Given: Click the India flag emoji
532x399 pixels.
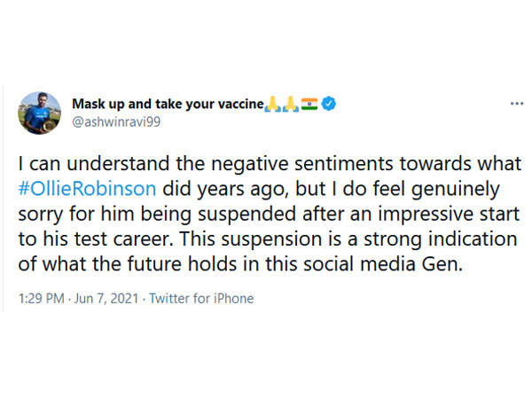Looking at the screenshot, I should 309,105.
